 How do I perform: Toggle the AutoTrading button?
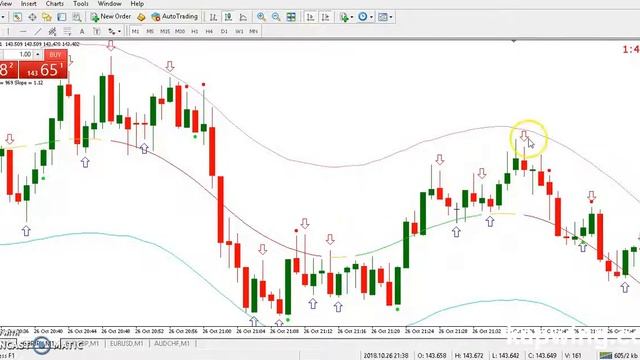174,17
